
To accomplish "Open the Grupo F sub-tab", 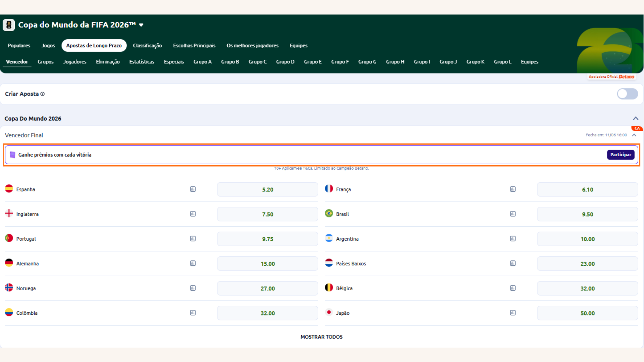I will (x=340, y=62).
